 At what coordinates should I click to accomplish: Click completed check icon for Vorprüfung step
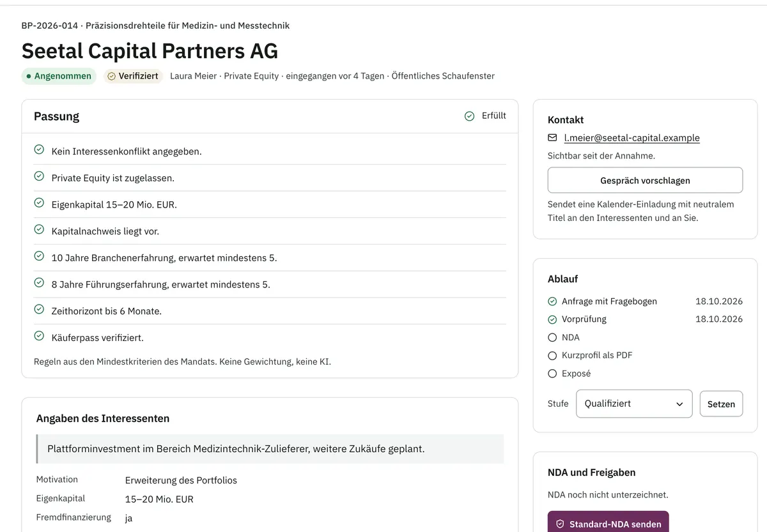click(553, 319)
